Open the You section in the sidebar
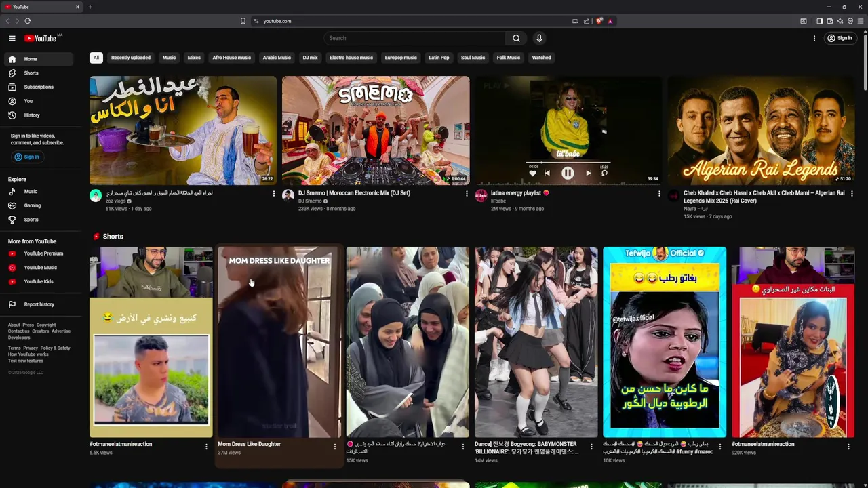Image resolution: width=868 pixels, height=488 pixels. pyautogui.click(x=38, y=101)
